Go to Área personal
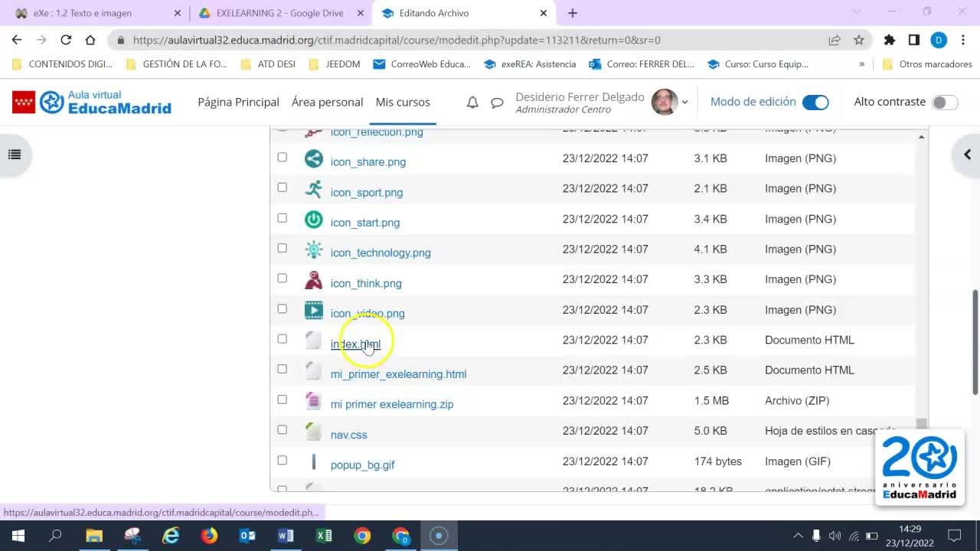The height and width of the screenshot is (551, 980). (327, 102)
